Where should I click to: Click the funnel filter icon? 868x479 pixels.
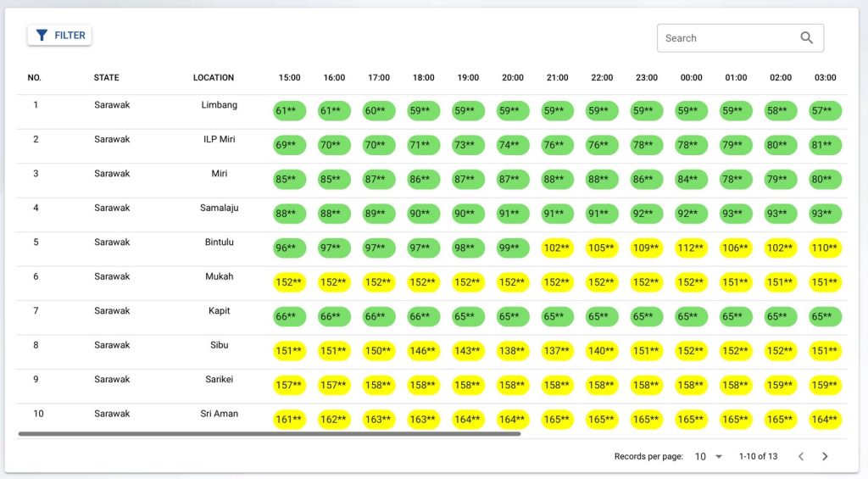pyautogui.click(x=42, y=36)
